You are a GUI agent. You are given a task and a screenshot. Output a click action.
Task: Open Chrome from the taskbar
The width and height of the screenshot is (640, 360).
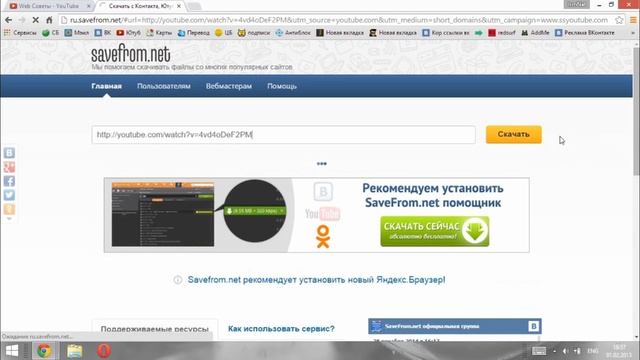[44, 351]
